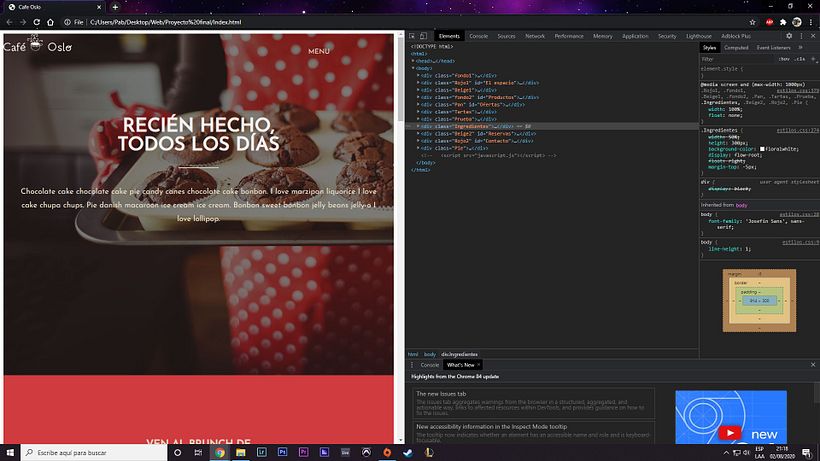Switch to the Elements tab
820x461 pixels.
[x=449, y=36]
